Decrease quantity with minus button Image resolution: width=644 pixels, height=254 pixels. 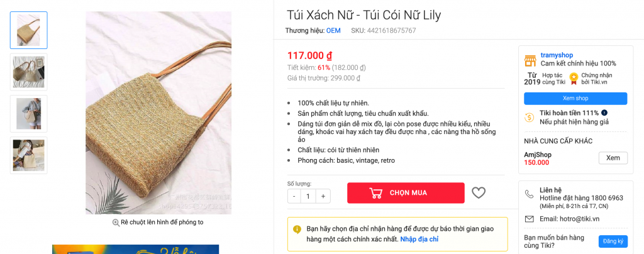click(294, 196)
